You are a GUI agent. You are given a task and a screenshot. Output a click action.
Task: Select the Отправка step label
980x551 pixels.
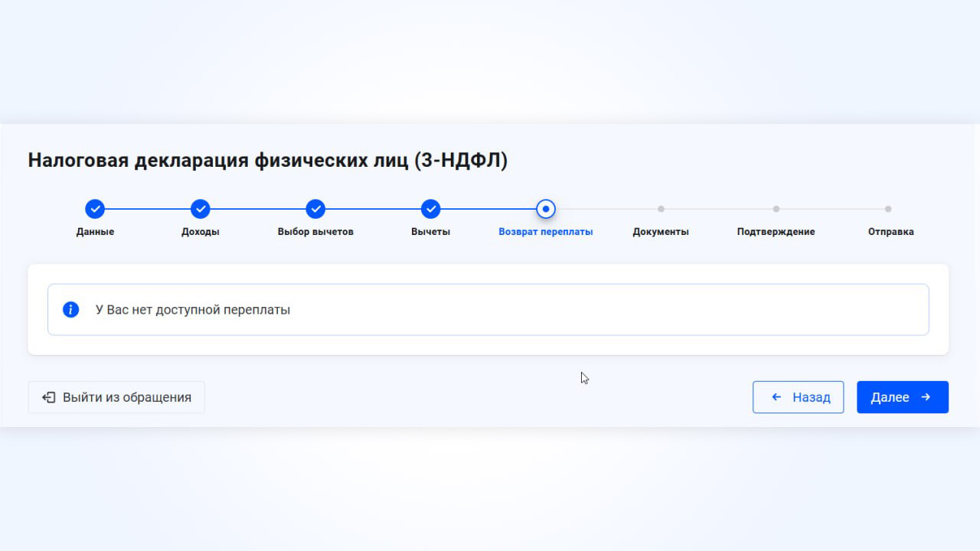point(890,232)
